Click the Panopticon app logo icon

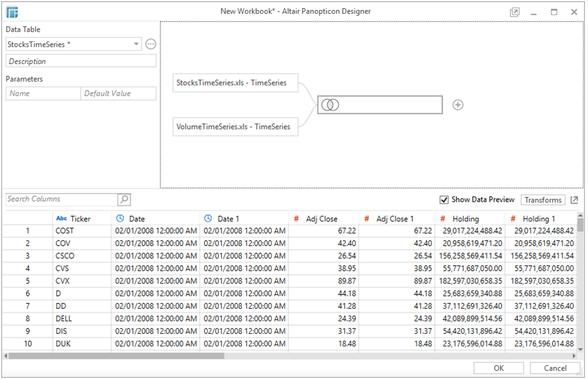click(12, 12)
